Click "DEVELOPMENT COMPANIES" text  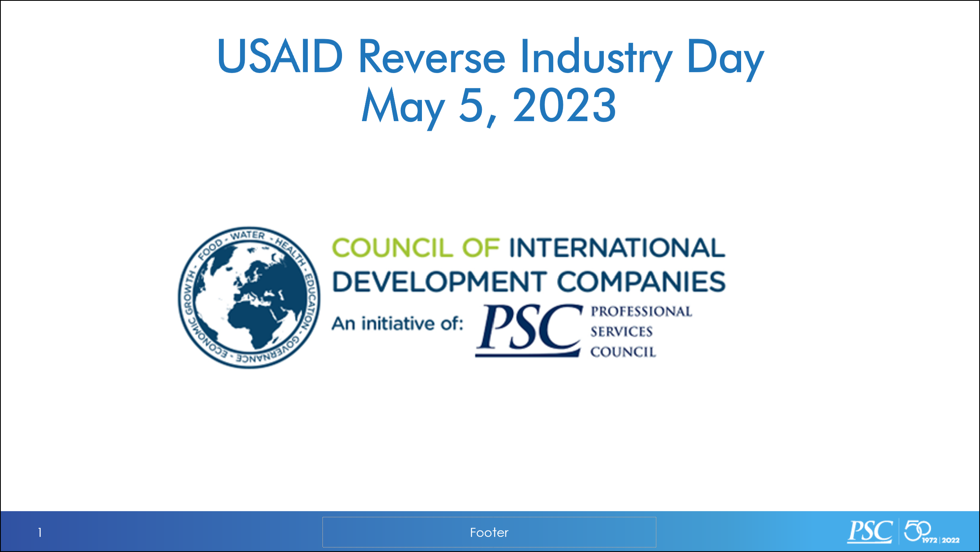point(529,282)
